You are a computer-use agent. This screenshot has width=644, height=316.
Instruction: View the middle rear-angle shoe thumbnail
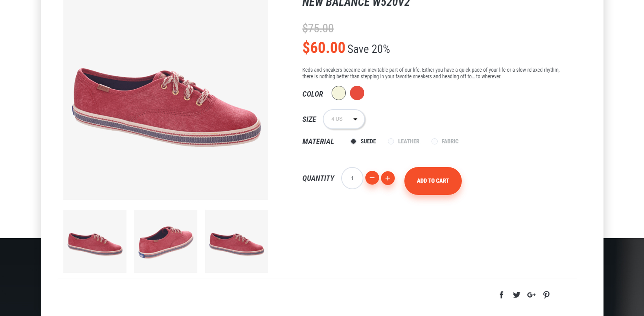point(166,241)
